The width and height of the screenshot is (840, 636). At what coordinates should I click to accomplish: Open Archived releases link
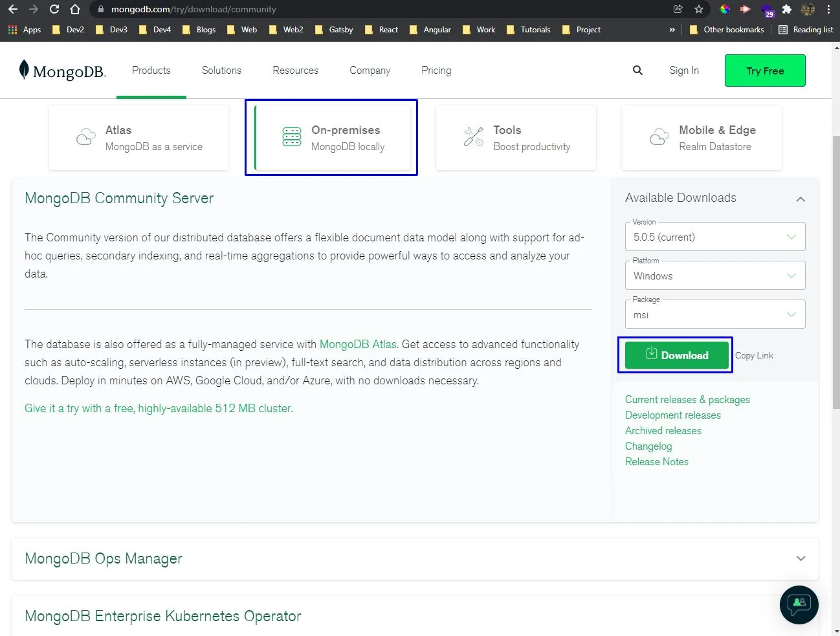click(x=663, y=431)
